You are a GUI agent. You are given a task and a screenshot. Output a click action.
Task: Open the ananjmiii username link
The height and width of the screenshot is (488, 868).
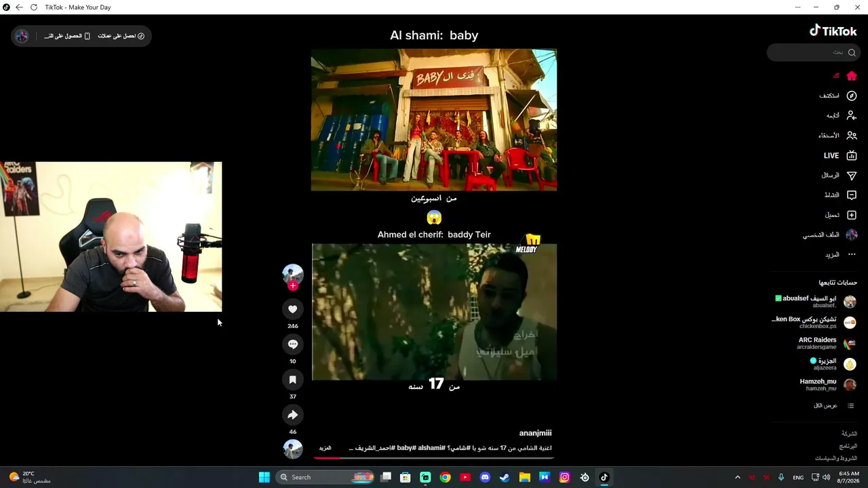(536, 433)
